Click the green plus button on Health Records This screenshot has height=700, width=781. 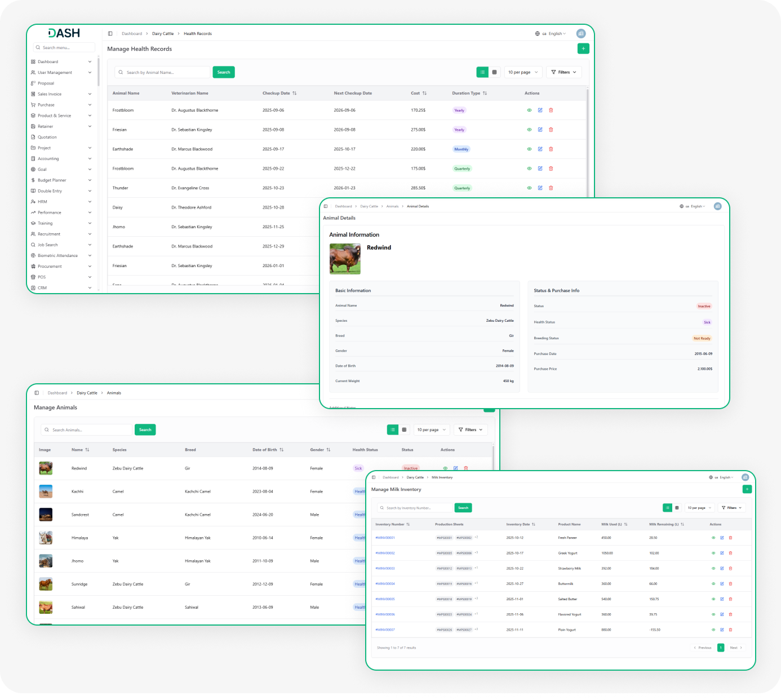click(583, 48)
